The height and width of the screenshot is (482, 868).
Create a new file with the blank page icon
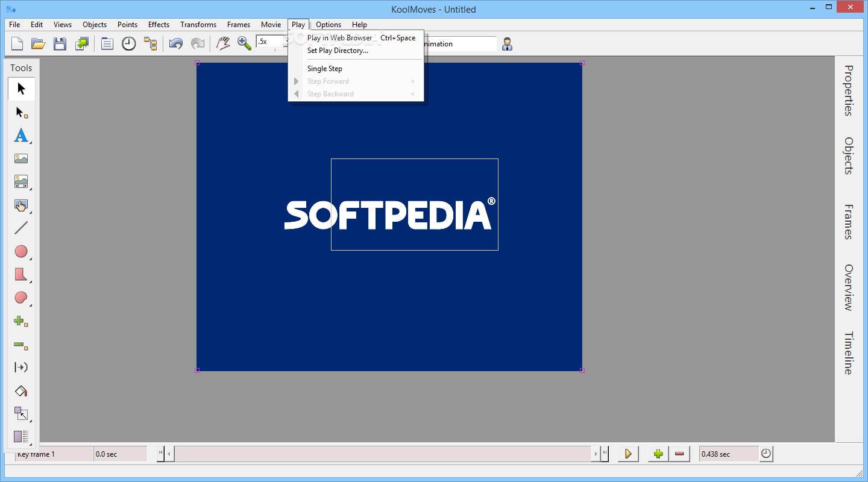pyautogui.click(x=17, y=43)
